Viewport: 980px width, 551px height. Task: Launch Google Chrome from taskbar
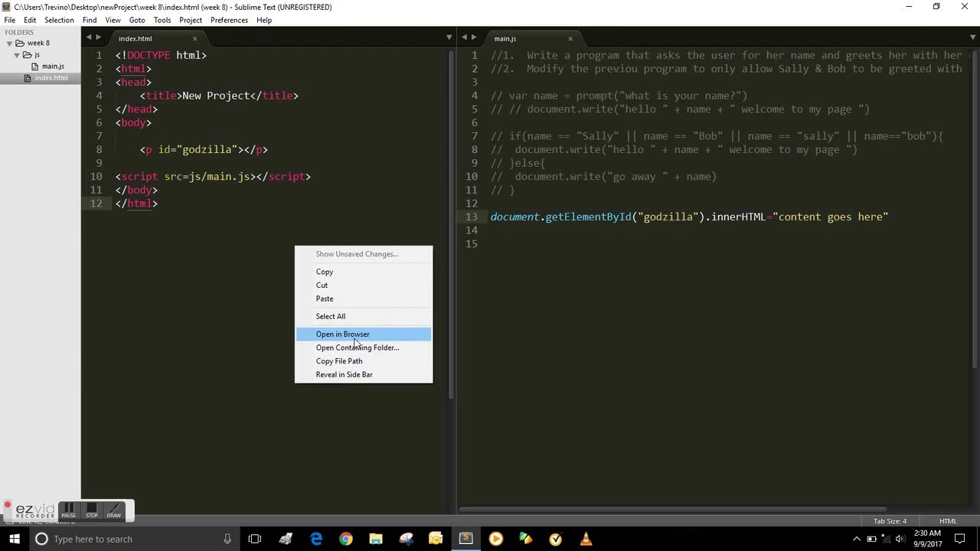click(346, 539)
